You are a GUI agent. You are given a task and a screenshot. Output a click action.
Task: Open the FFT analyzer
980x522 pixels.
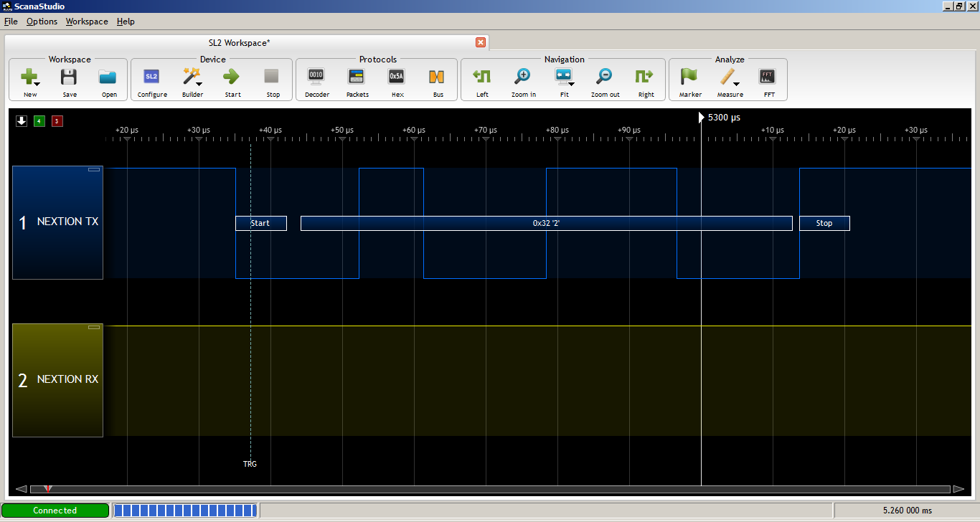tap(768, 79)
